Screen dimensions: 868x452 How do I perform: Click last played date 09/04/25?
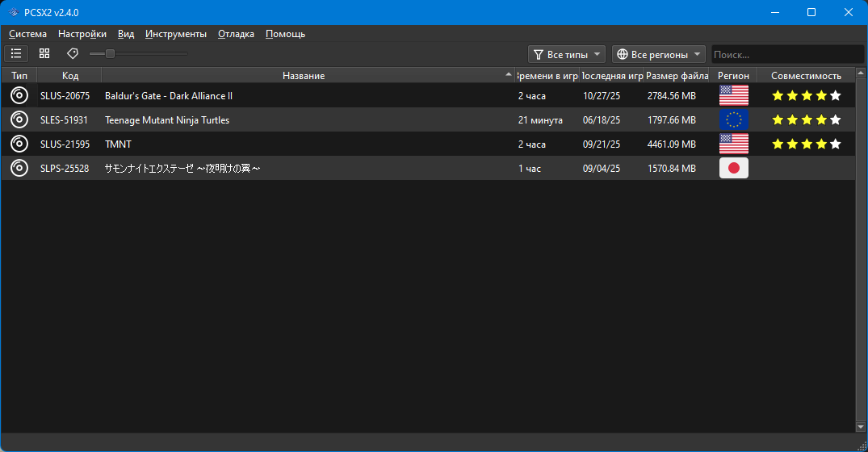click(602, 168)
